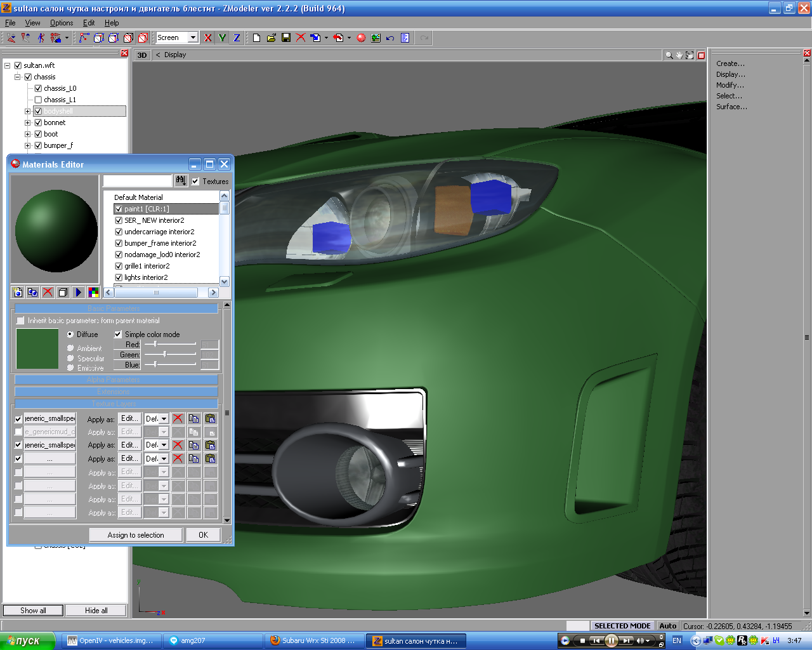Open the Materials Editor red sphere icon
The width and height of the screenshot is (812, 650).
(x=361, y=38)
